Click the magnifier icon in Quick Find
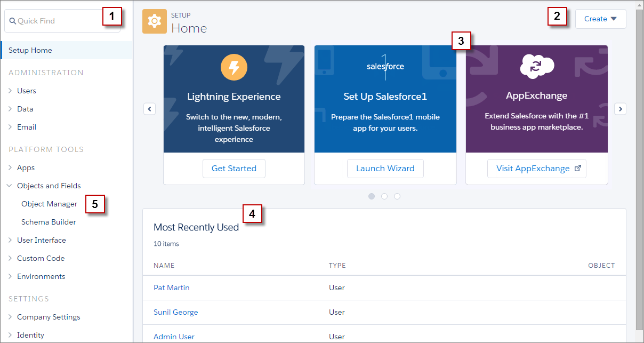The width and height of the screenshot is (644, 343). click(x=13, y=21)
